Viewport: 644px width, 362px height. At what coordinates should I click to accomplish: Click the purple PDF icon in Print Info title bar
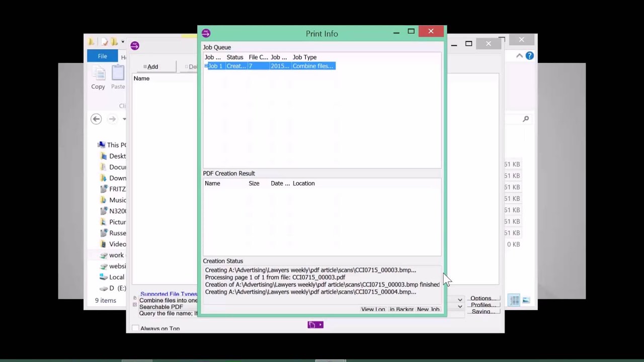pyautogui.click(x=206, y=33)
